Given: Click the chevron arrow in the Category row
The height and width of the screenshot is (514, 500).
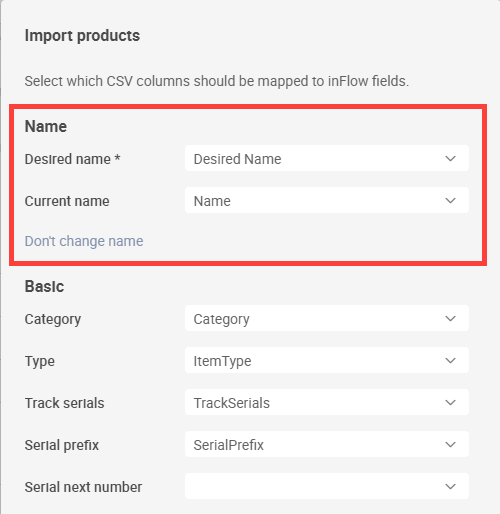Looking at the screenshot, I should pos(450,319).
